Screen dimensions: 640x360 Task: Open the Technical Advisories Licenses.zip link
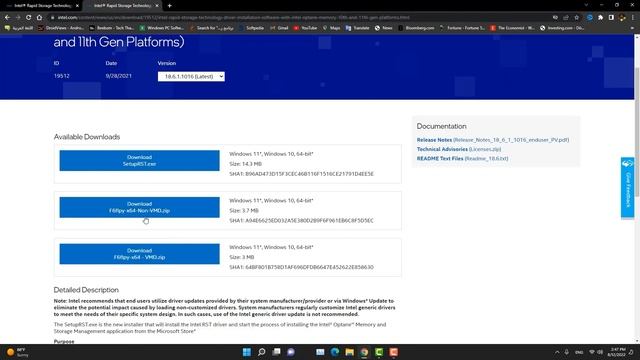tap(459, 149)
